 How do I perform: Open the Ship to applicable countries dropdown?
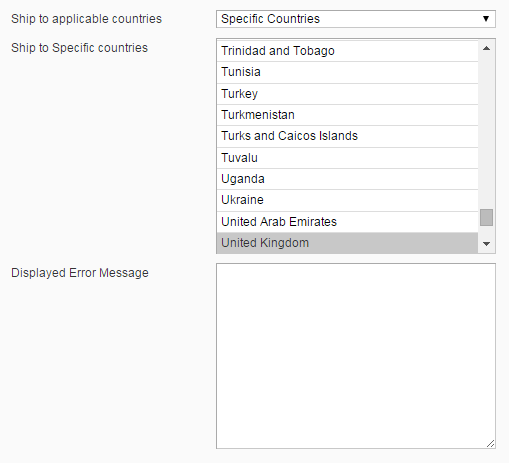pyautogui.click(x=356, y=19)
